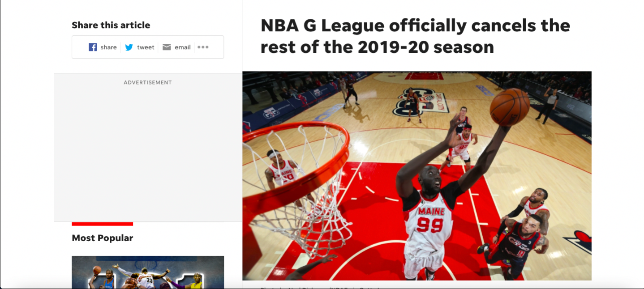Click the envelope email icon
This screenshot has height=289, width=644.
coord(167,47)
